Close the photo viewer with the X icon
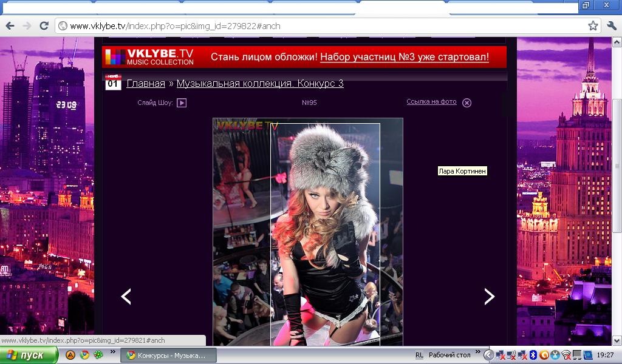 coord(466,103)
